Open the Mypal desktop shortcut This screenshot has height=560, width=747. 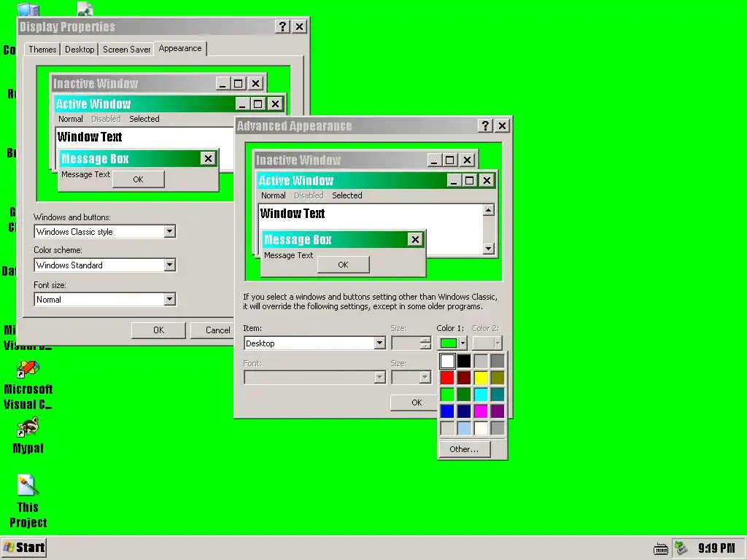[28, 436]
